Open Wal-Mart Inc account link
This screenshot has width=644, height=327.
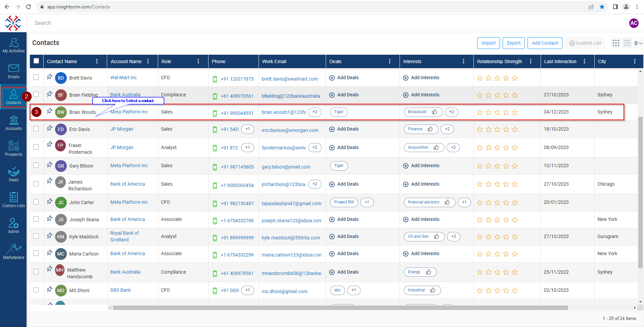[x=124, y=78]
